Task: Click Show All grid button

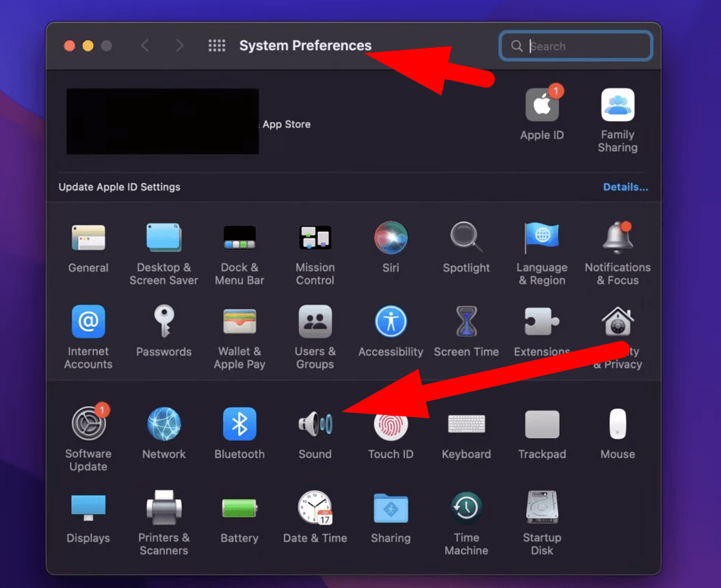Action: point(217,46)
